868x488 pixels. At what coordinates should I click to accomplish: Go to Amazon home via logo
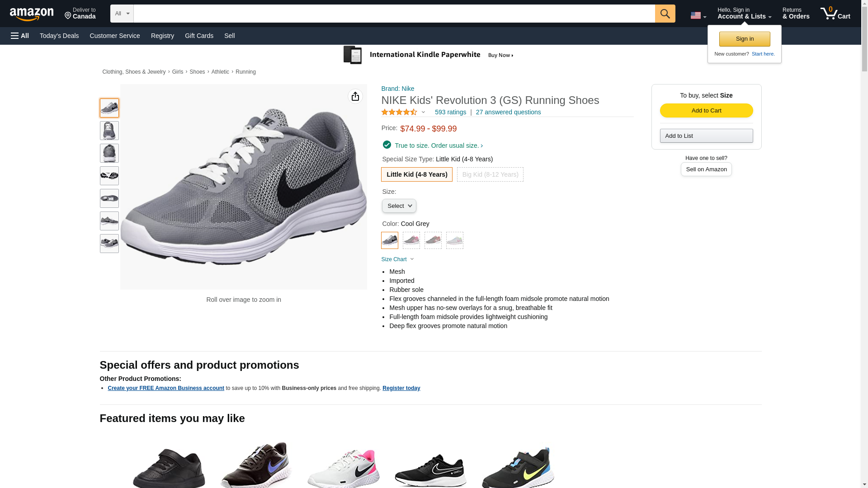(x=32, y=14)
